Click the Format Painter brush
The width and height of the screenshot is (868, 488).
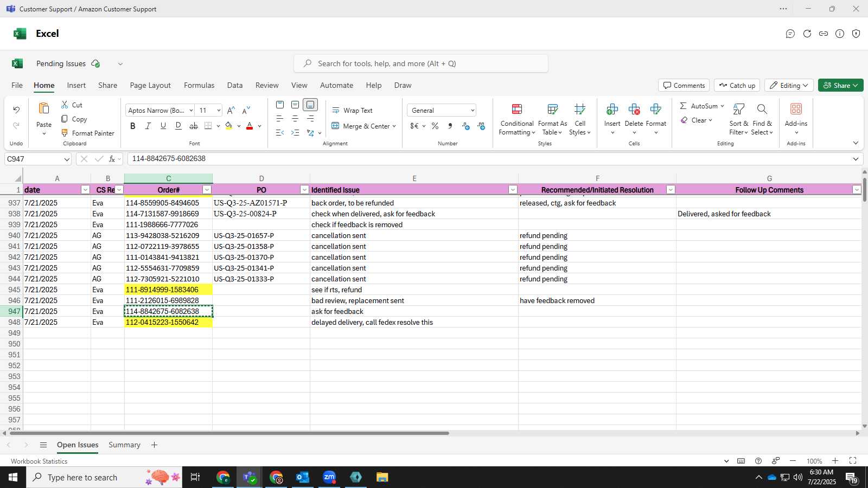pos(65,133)
